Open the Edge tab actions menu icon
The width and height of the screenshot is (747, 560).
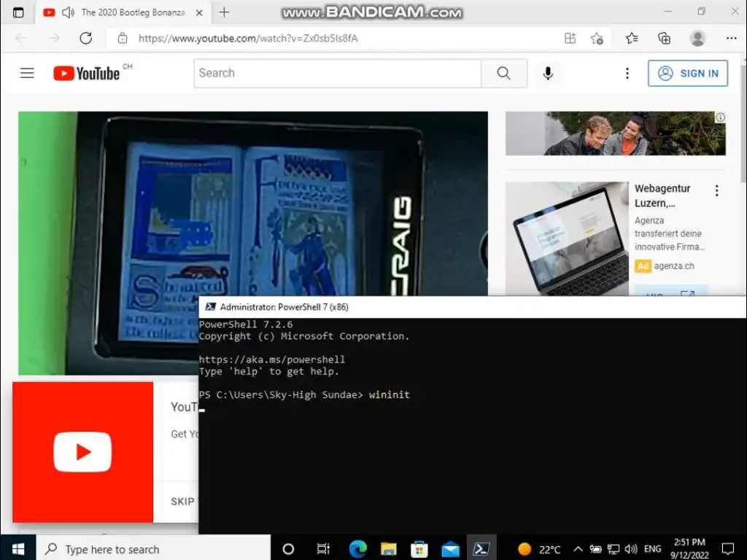coord(18,12)
